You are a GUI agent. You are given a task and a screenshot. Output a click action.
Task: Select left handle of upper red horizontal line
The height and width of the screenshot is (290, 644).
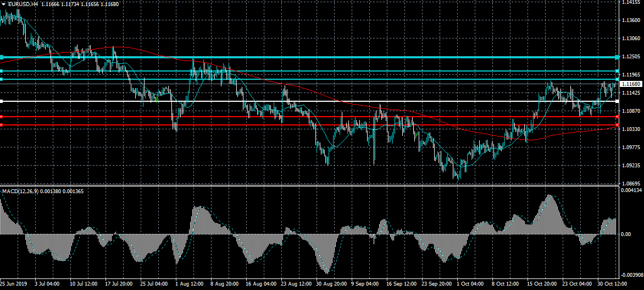[1, 117]
